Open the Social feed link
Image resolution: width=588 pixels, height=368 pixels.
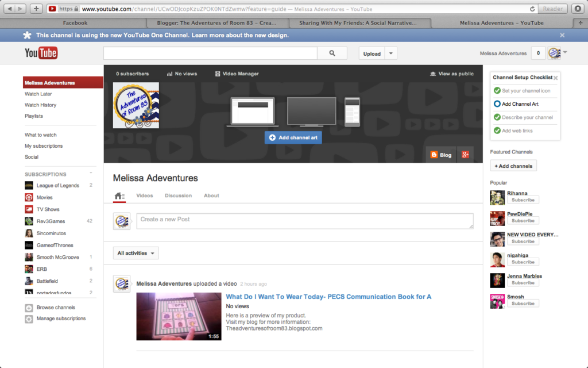coord(32,157)
